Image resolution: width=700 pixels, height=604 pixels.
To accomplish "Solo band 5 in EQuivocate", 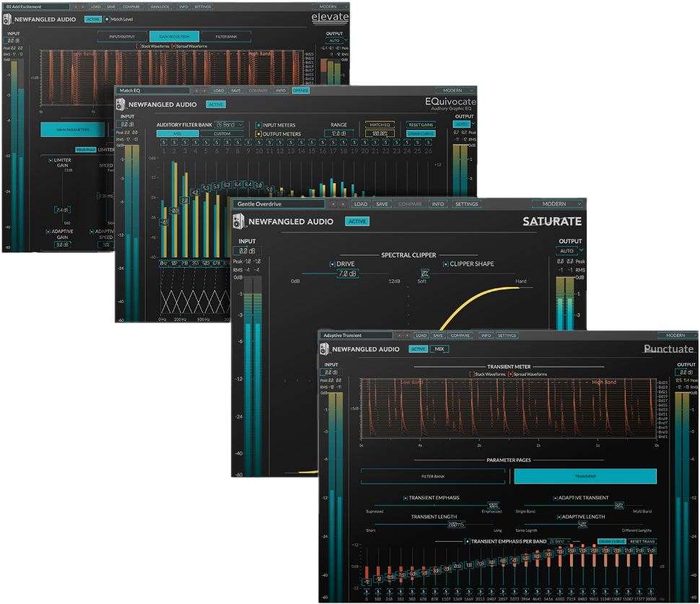I will click(206, 142).
